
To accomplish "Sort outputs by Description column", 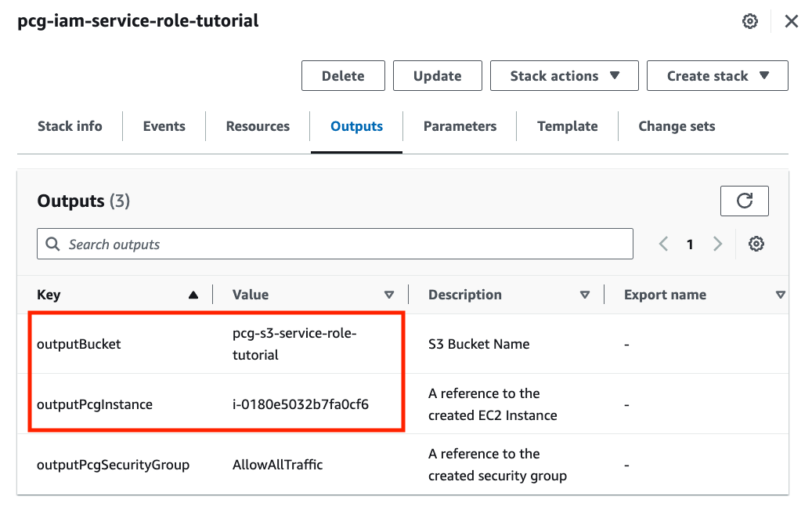I will pos(585,295).
